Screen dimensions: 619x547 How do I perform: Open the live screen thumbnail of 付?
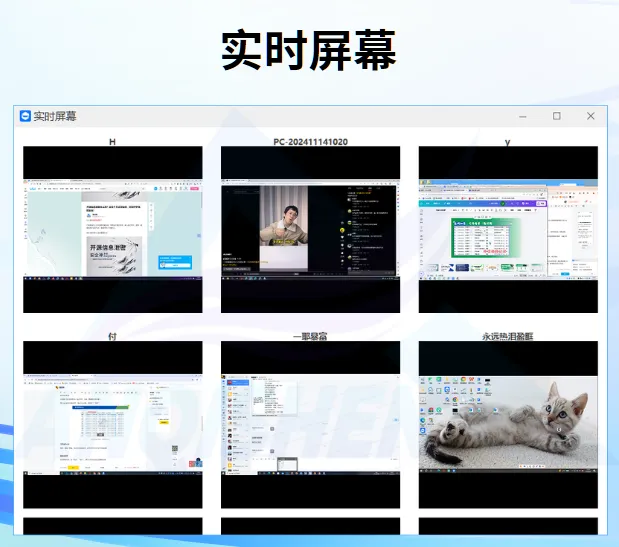click(x=113, y=425)
